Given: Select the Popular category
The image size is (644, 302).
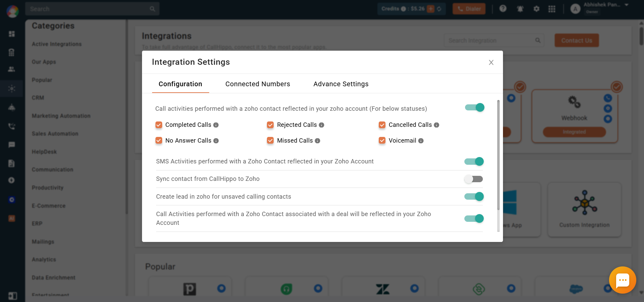Looking at the screenshot, I should [42, 80].
